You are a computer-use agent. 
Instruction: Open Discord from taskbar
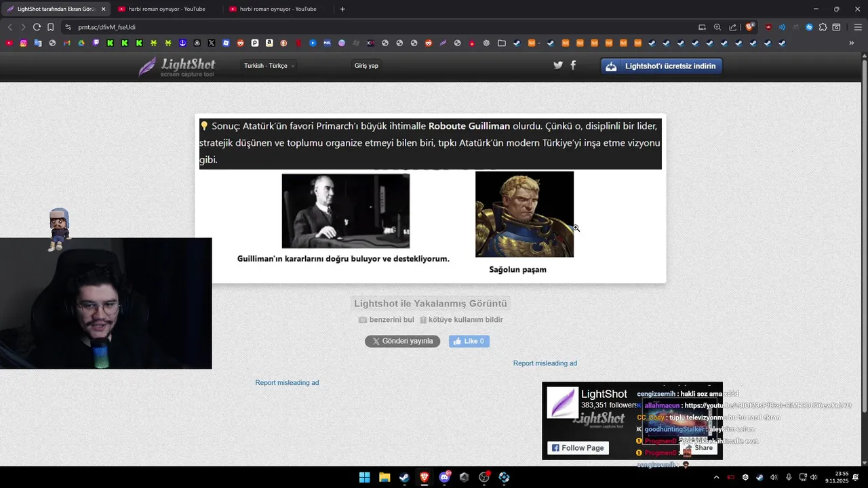pos(444,477)
